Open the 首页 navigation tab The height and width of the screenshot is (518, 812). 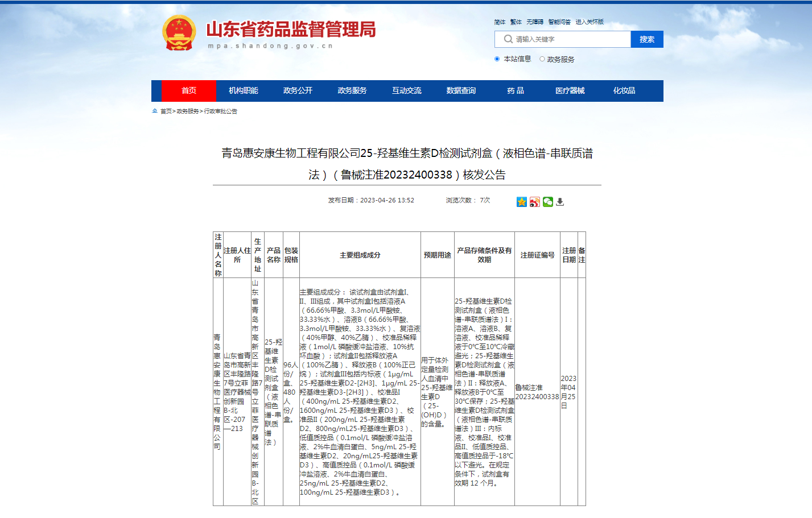click(188, 91)
